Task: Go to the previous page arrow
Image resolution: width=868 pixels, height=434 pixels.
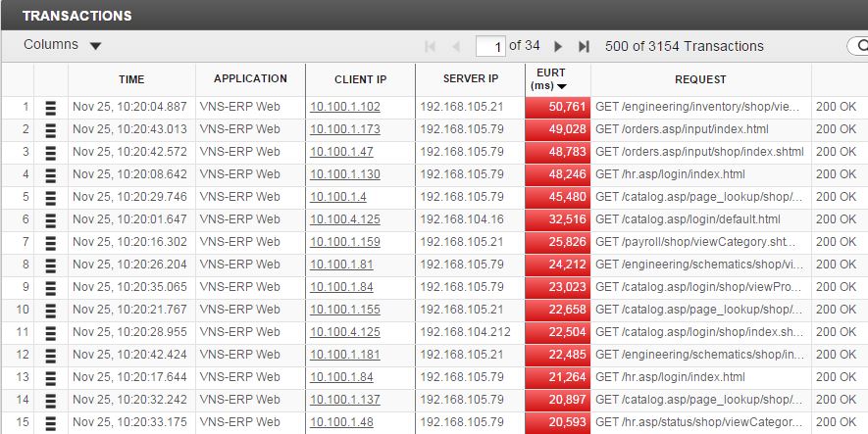Action: click(456, 46)
